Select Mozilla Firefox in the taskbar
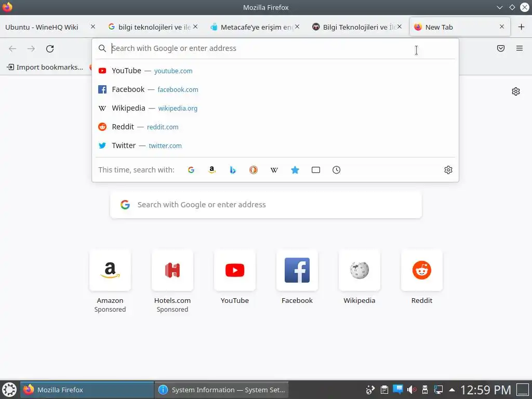 point(87,390)
